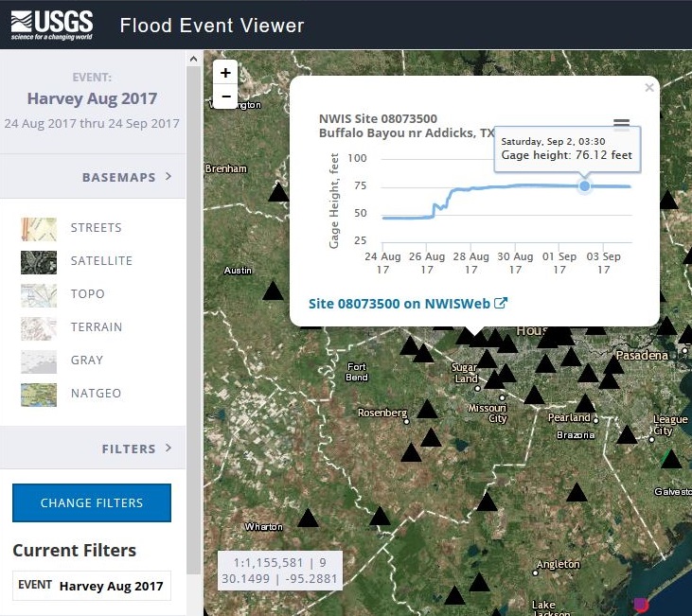Choose the GRAY basemap thumbnail
This screenshot has width=692, height=616.
[x=39, y=361]
